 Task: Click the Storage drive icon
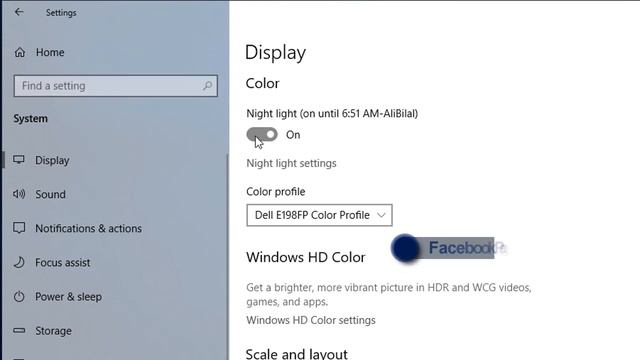[19, 330]
